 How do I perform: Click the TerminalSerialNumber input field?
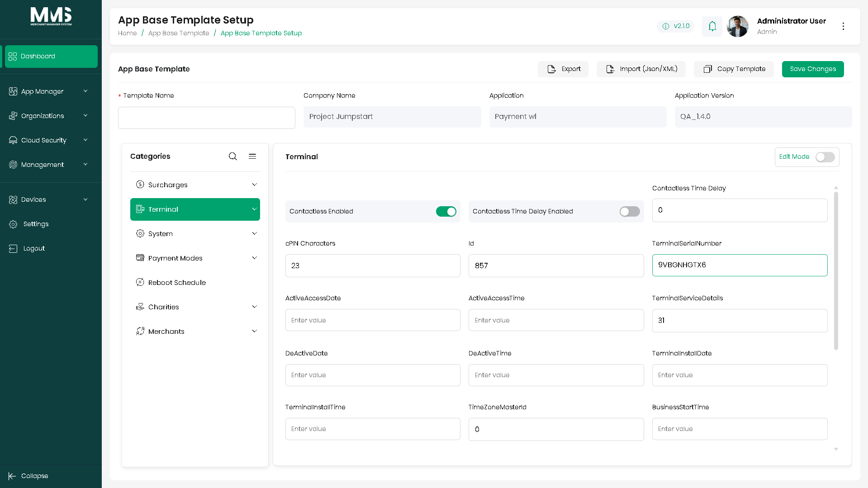tap(740, 265)
